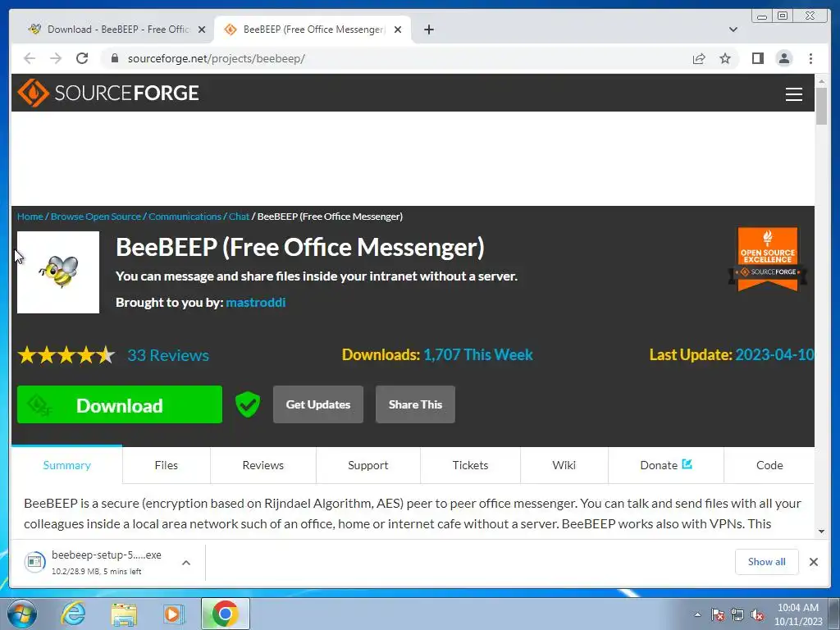
Task: Click the page scrollbar down arrow
Action: click(821, 532)
